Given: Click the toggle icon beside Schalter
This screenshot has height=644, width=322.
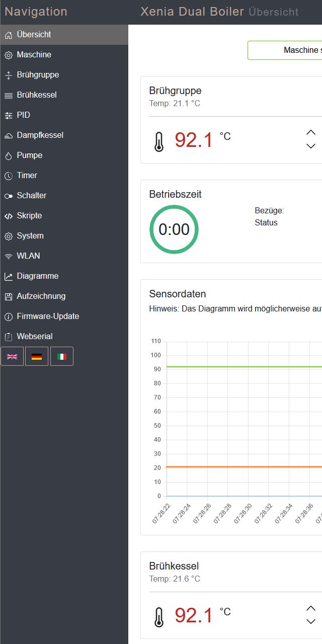Looking at the screenshot, I should (8, 196).
